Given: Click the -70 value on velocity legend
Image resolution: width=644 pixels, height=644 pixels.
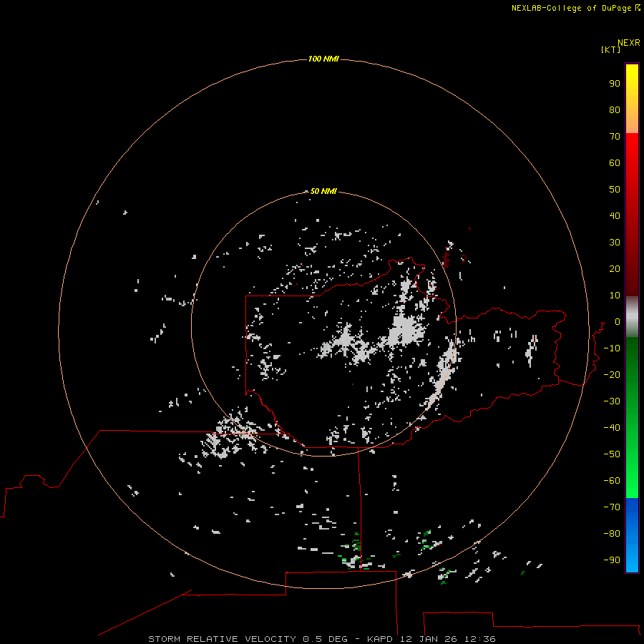Looking at the screenshot, I should 612,507.
